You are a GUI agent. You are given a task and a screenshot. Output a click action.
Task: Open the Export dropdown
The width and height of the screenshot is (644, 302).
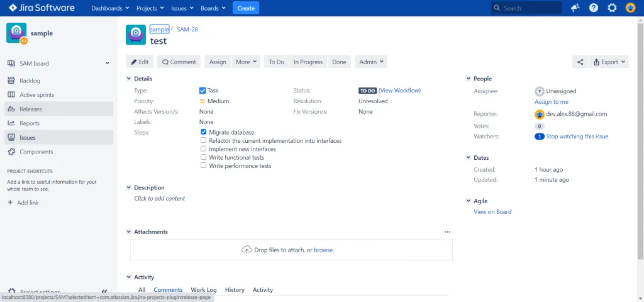609,62
